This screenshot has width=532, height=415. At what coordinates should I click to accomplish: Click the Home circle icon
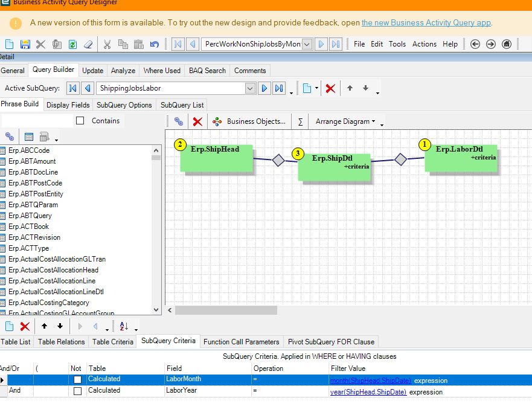(x=507, y=44)
